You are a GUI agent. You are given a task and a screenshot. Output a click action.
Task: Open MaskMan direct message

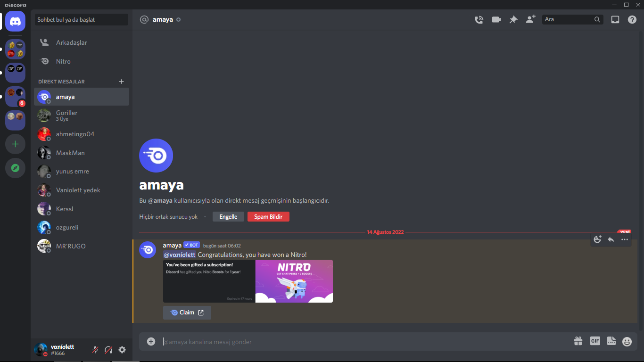coord(82,153)
